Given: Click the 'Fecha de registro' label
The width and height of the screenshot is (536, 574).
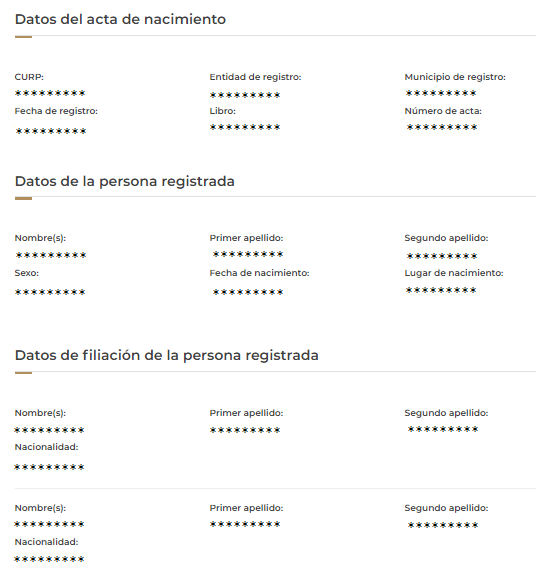Looking at the screenshot, I should [56, 111].
